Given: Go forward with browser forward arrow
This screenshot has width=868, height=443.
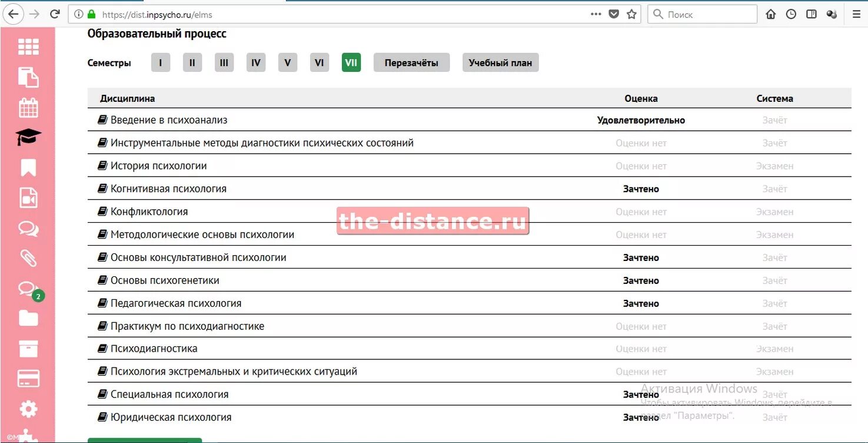Looking at the screenshot, I should coord(35,14).
